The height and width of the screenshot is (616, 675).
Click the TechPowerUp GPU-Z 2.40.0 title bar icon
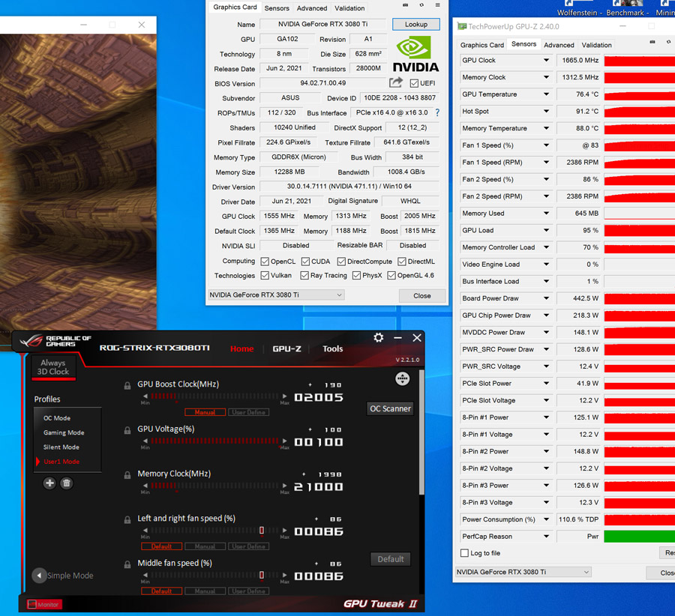click(x=461, y=26)
